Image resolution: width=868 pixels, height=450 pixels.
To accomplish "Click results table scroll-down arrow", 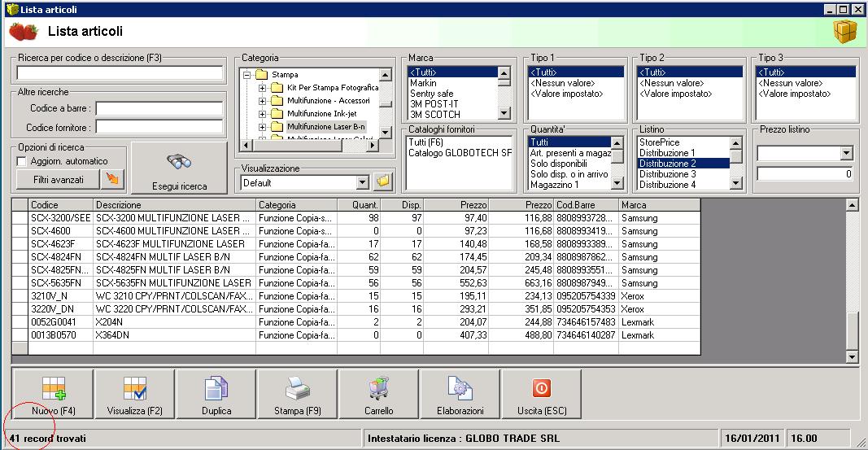I will coord(853,357).
